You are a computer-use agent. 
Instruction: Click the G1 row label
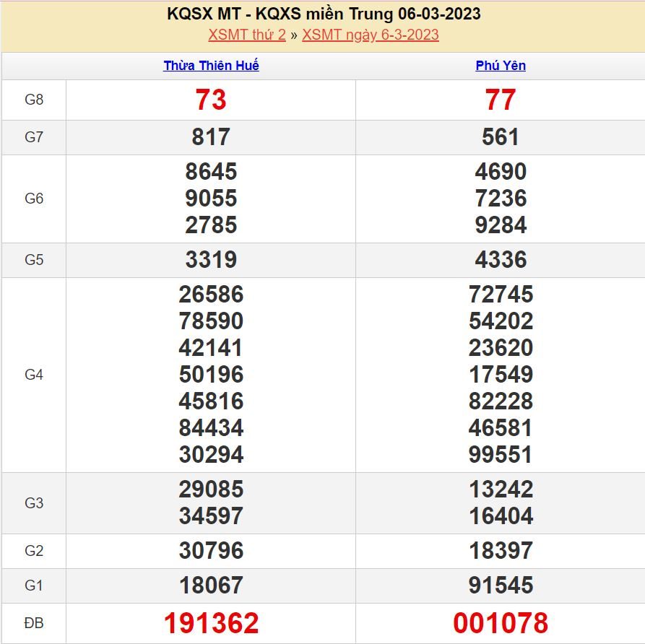pos(34,586)
